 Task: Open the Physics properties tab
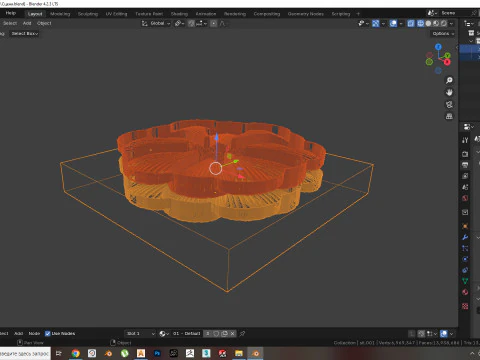(x=465, y=259)
